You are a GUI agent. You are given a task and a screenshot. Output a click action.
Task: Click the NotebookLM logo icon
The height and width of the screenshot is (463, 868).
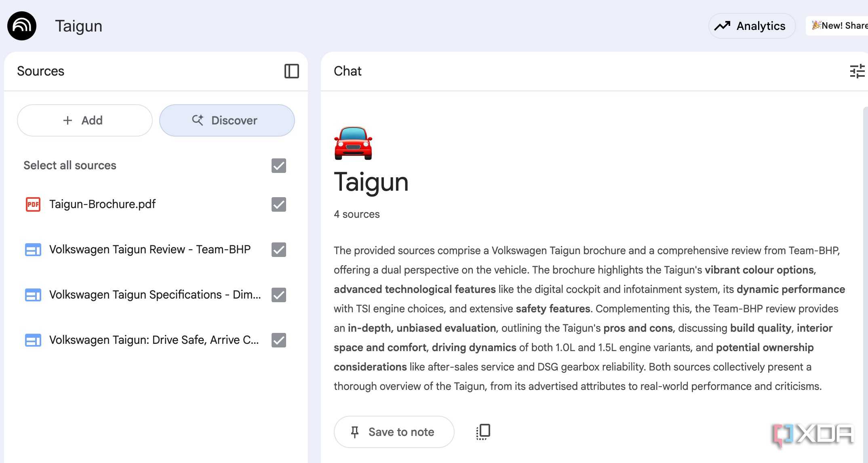pos(22,26)
